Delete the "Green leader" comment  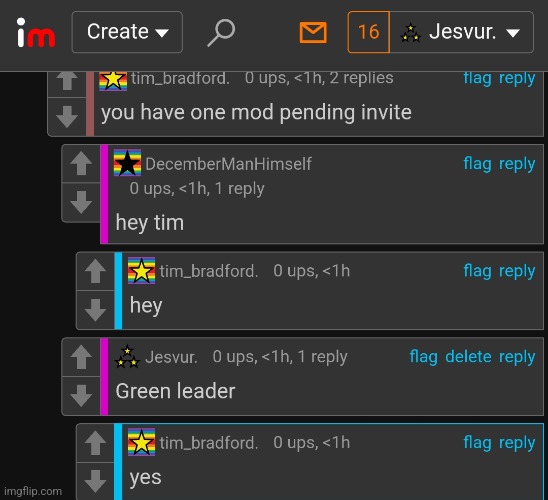coord(468,357)
